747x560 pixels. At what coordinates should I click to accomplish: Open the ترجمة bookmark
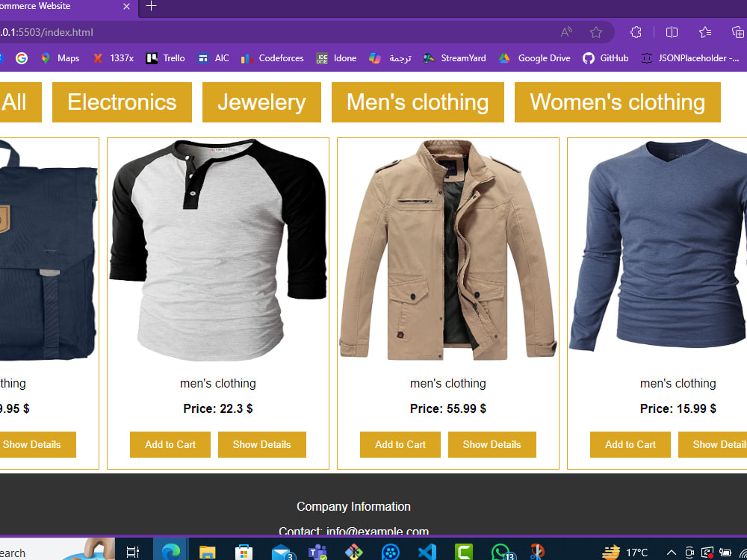point(390,58)
